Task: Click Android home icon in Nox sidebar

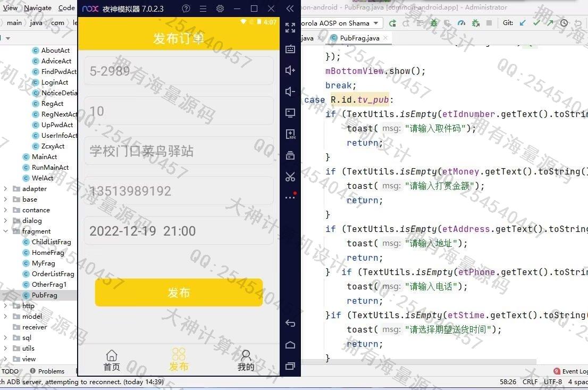Action: 290,345
